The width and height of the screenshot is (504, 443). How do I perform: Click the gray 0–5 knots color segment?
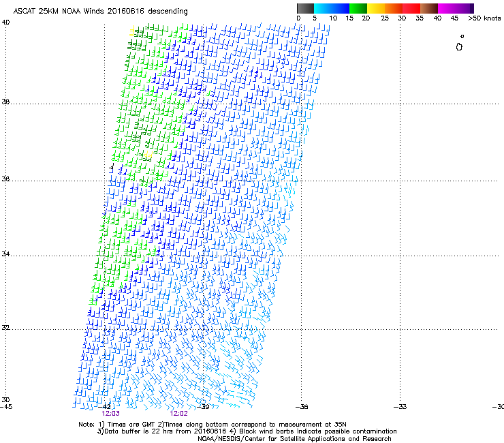click(x=305, y=8)
